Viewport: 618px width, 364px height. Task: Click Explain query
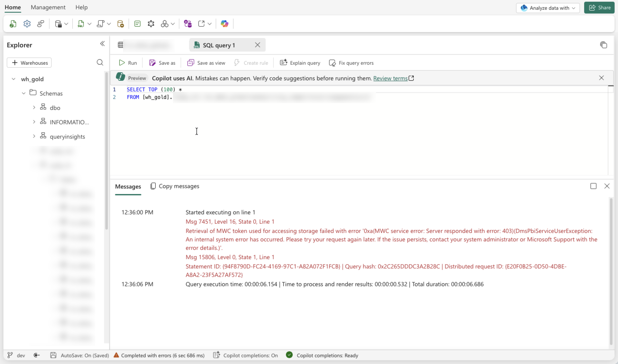pyautogui.click(x=300, y=63)
